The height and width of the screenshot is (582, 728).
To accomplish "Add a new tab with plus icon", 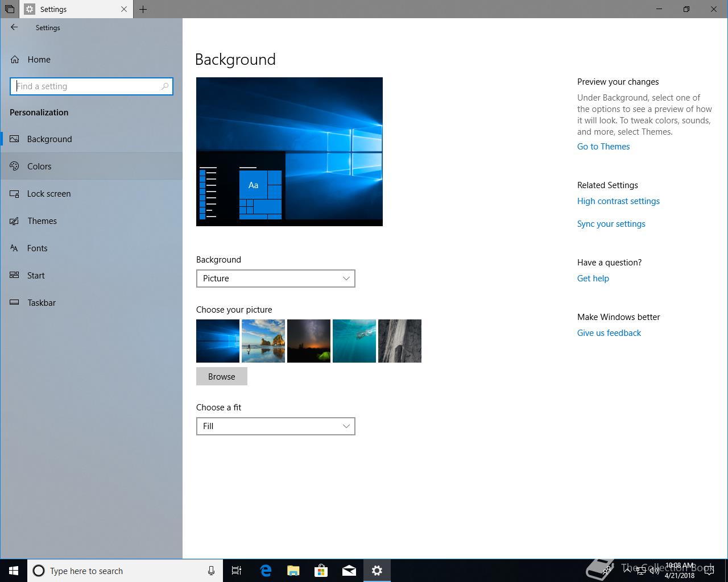I will 143,9.
